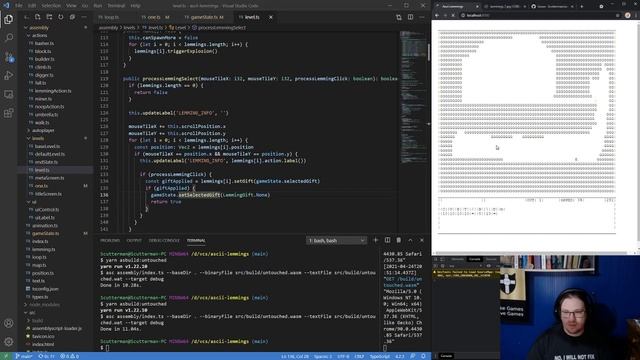Image resolution: width=640 pixels, height=360 pixels.
Task: Open the Extensions view
Action: [x=9, y=113]
